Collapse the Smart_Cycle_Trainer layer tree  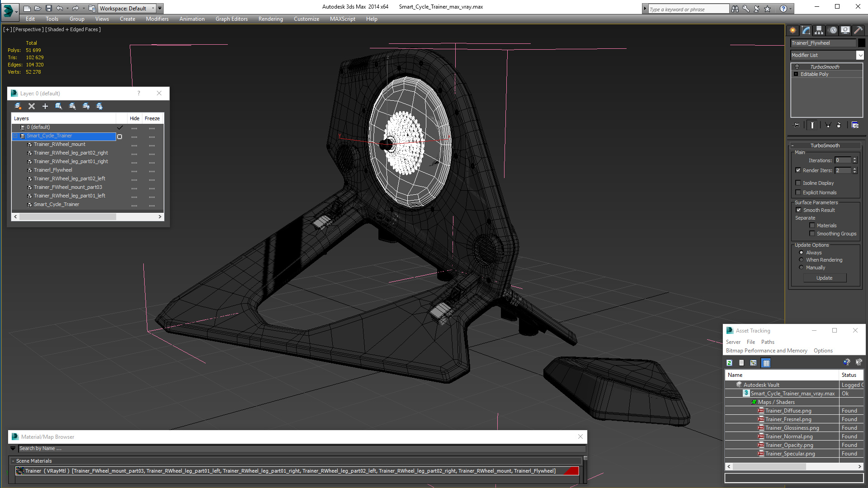(15, 136)
